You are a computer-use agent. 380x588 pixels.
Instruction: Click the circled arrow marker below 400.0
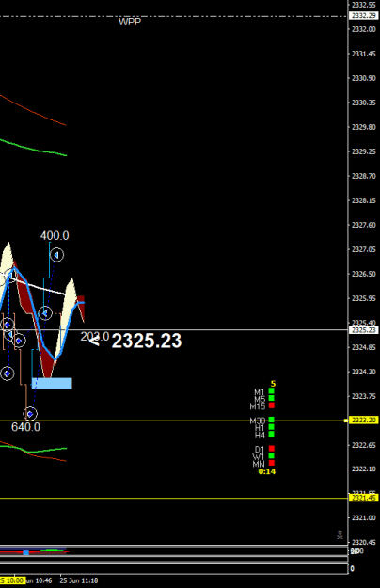pos(56,255)
